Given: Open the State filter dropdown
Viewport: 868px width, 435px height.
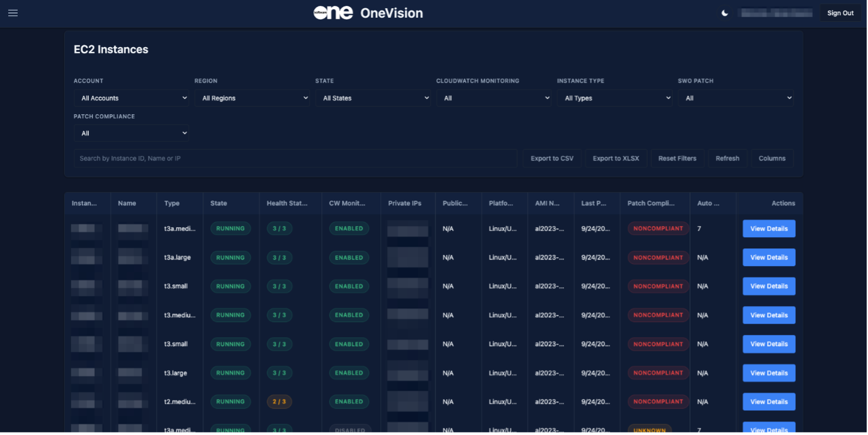Looking at the screenshot, I should (374, 98).
